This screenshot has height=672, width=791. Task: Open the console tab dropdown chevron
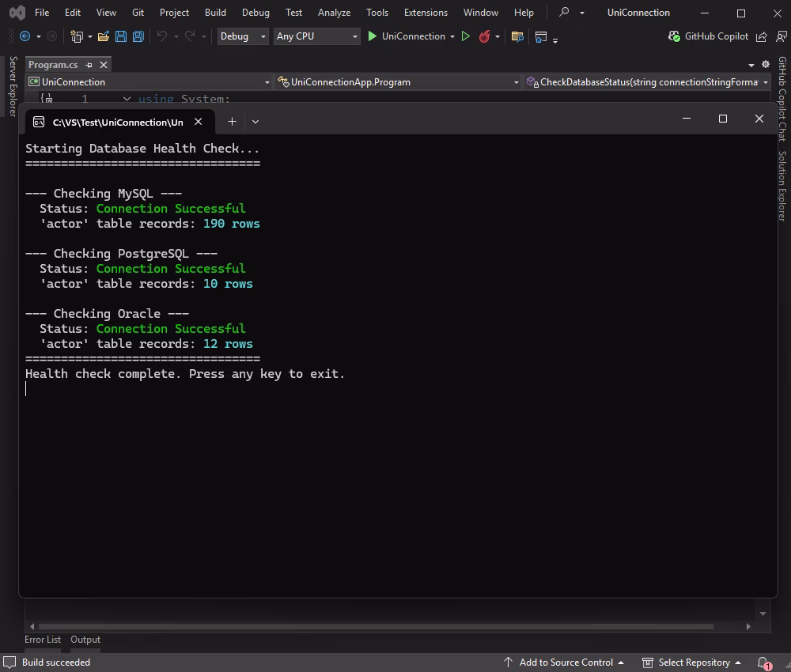pos(255,122)
